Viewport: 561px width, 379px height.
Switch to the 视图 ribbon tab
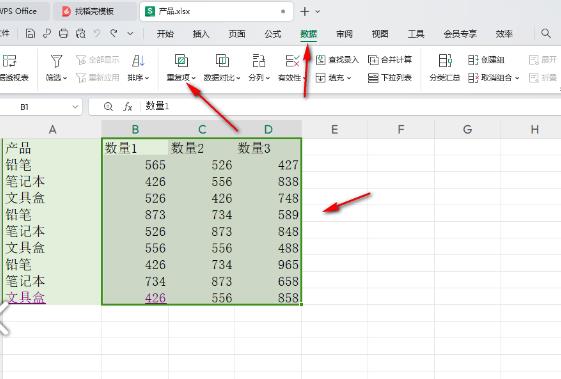coord(380,34)
